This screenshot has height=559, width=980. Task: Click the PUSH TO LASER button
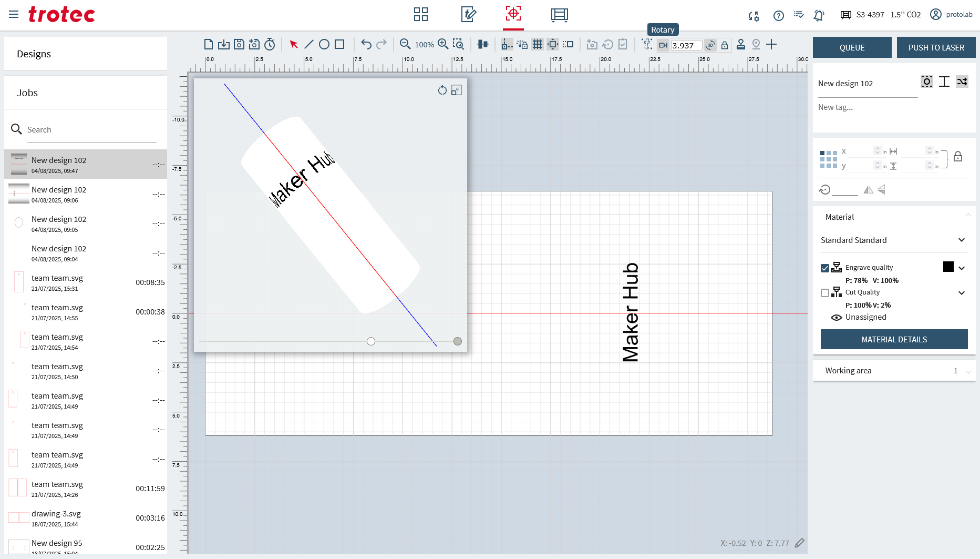coord(936,48)
